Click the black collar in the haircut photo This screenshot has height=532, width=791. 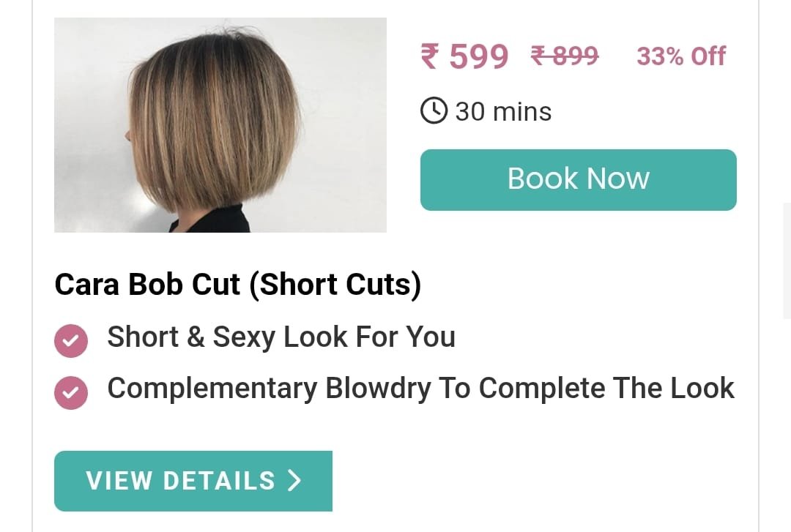coord(212,220)
